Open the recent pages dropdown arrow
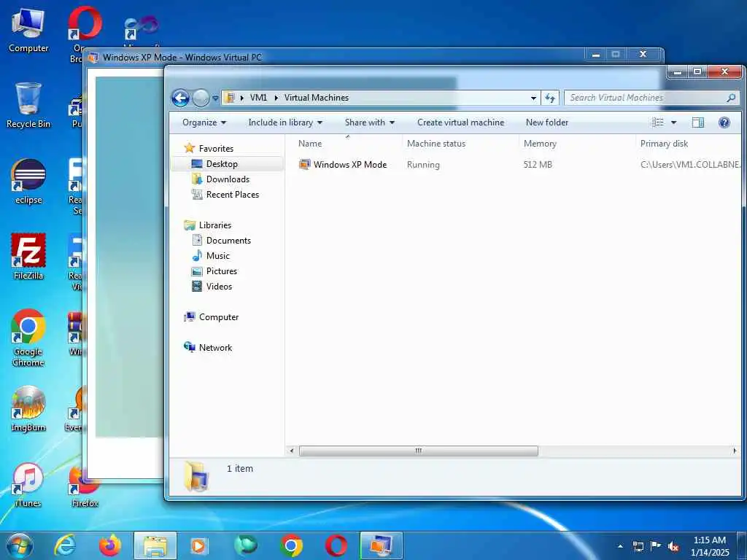This screenshot has width=747, height=560. pyautogui.click(x=215, y=98)
